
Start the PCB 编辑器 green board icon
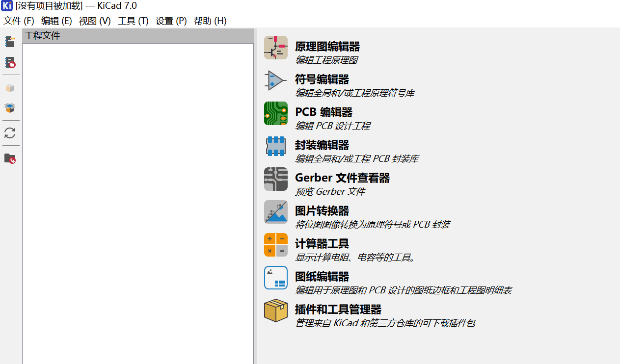click(x=275, y=113)
